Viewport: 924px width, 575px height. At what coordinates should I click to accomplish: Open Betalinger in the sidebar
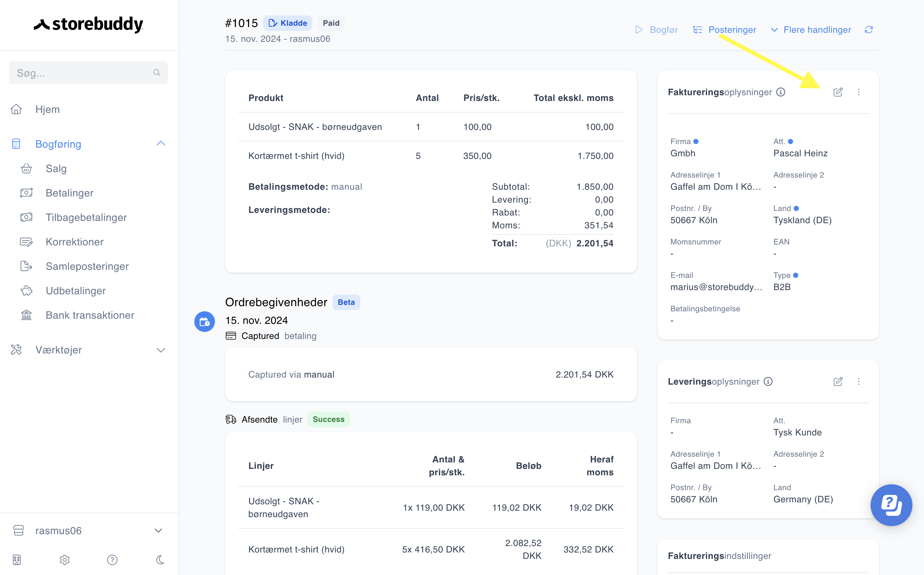(x=69, y=193)
